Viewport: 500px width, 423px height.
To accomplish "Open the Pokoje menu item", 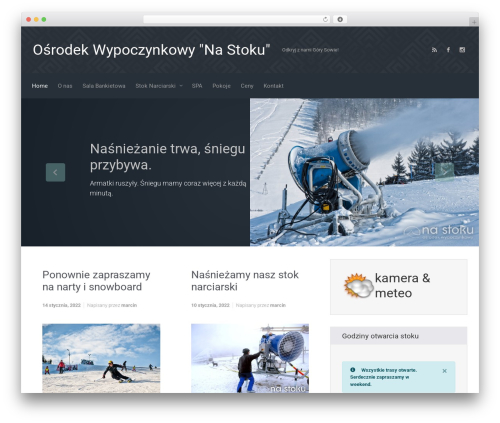I will click(x=221, y=86).
